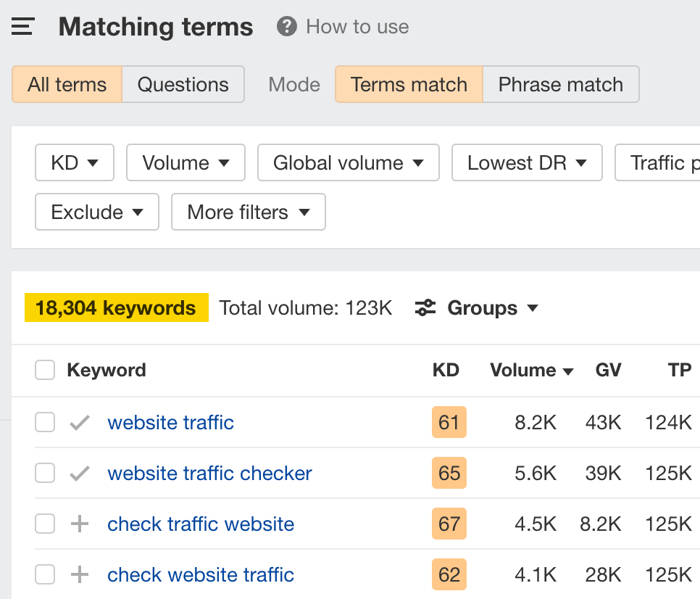Click the checkmark beside website traffic checker
700x599 pixels.
[x=79, y=473]
